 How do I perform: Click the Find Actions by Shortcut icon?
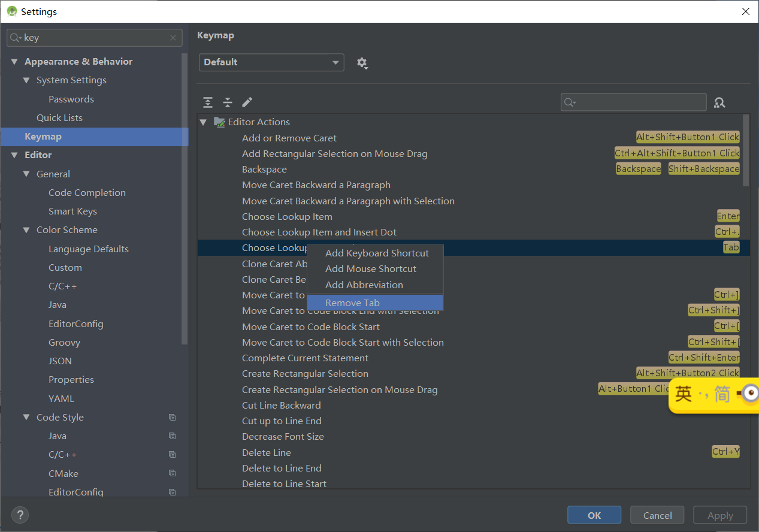[719, 102]
